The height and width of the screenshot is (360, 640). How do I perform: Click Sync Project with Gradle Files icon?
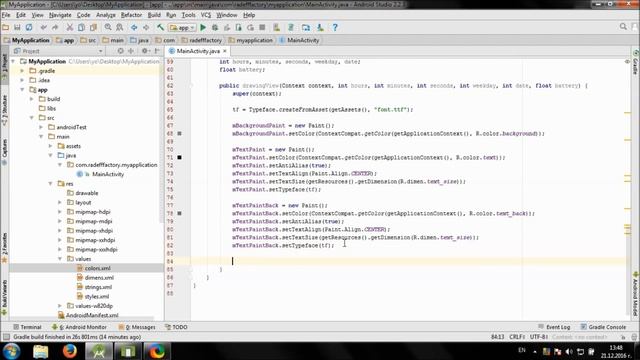(291, 27)
